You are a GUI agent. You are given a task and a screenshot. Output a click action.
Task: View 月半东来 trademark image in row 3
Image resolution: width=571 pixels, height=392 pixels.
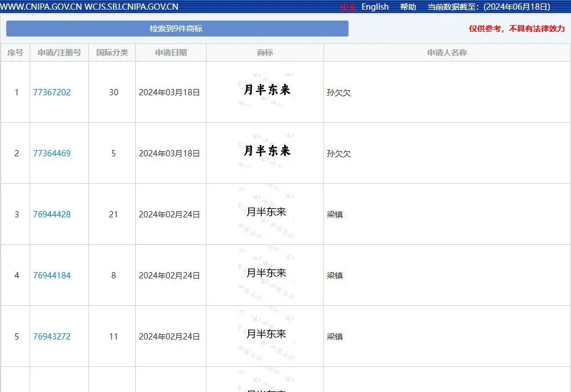[x=266, y=212]
